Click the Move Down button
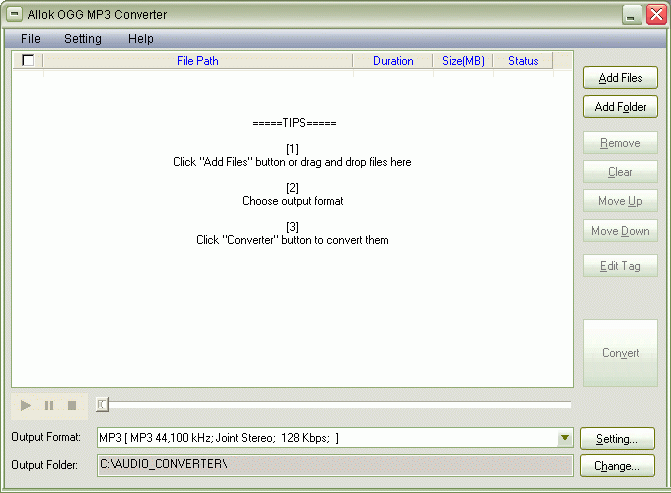Image resolution: width=671 pixels, height=493 pixels. click(x=620, y=231)
